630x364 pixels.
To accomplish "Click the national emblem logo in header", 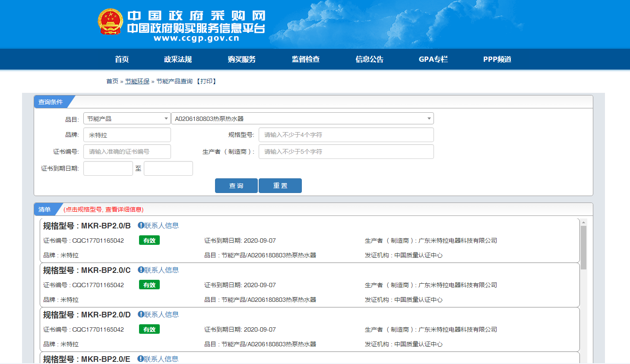I will pyautogui.click(x=111, y=22).
